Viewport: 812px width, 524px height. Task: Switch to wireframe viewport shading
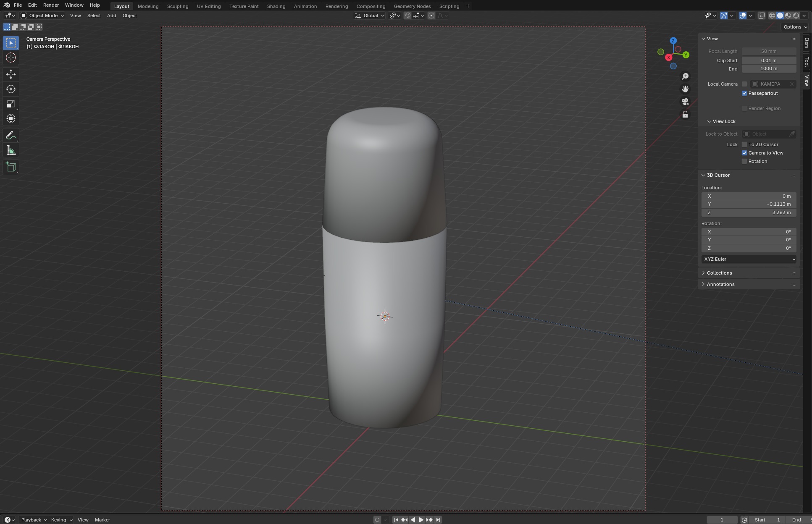[x=772, y=16]
